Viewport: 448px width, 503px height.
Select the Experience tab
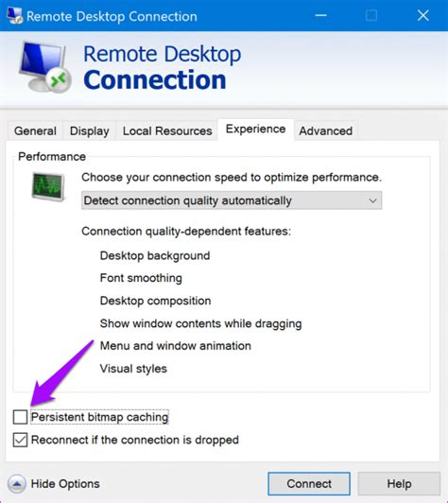[x=255, y=130]
